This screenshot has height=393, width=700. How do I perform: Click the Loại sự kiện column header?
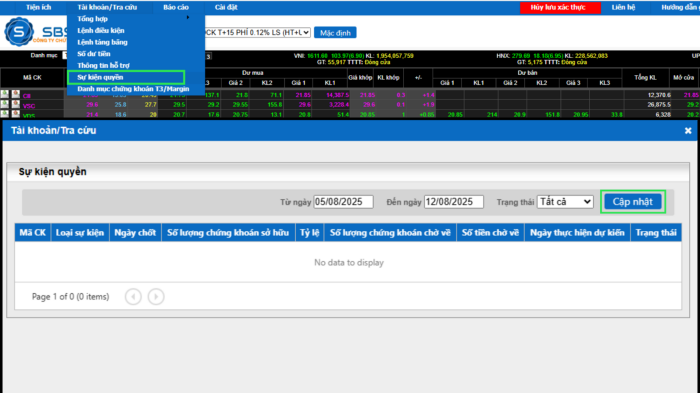click(80, 233)
